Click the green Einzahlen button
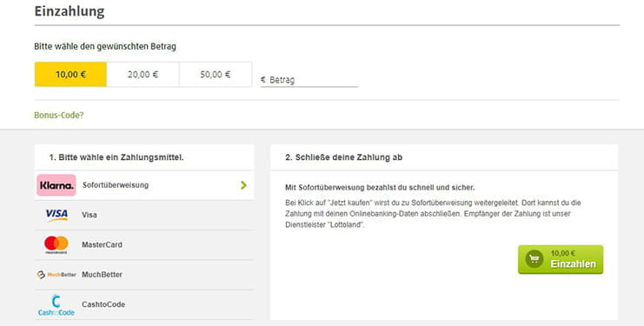The height and width of the screenshot is (326, 644). 561,259
